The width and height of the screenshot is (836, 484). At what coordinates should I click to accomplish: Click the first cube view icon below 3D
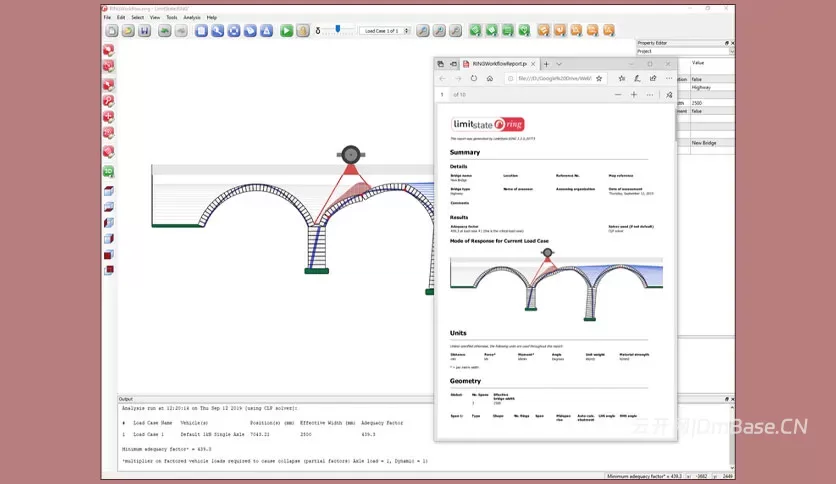point(109,191)
